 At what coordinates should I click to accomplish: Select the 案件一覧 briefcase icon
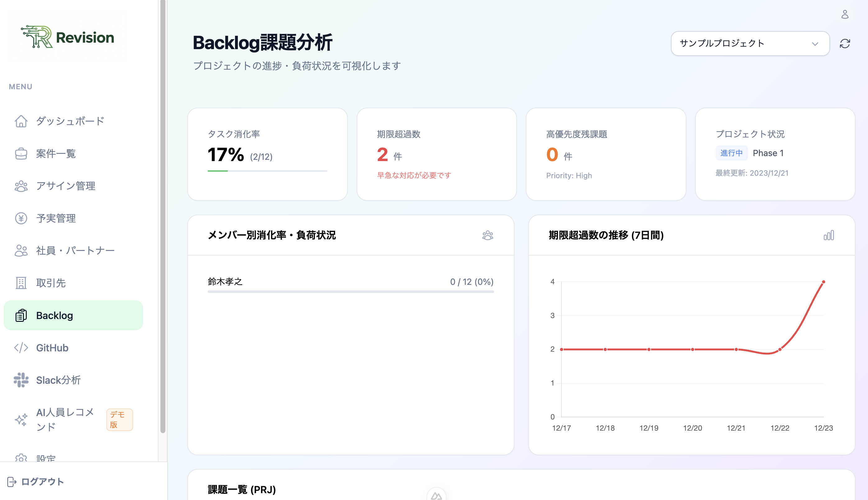[21, 154]
